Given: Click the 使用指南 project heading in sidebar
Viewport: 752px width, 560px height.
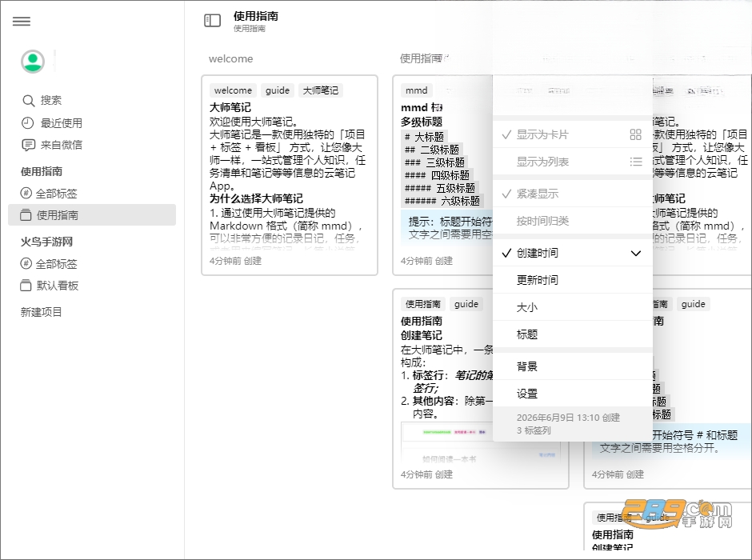Looking at the screenshot, I should tap(42, 171).
